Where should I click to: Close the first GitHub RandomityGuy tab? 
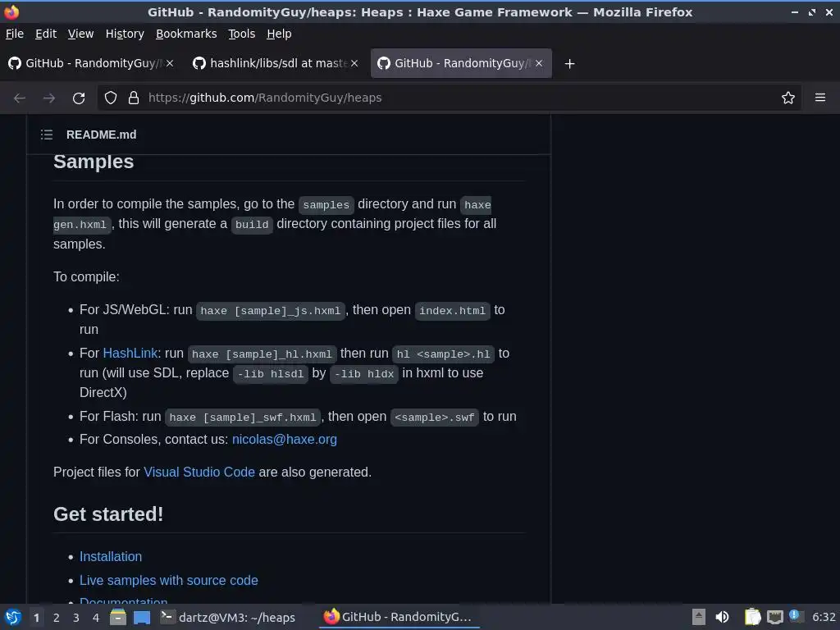coord(170,63)
